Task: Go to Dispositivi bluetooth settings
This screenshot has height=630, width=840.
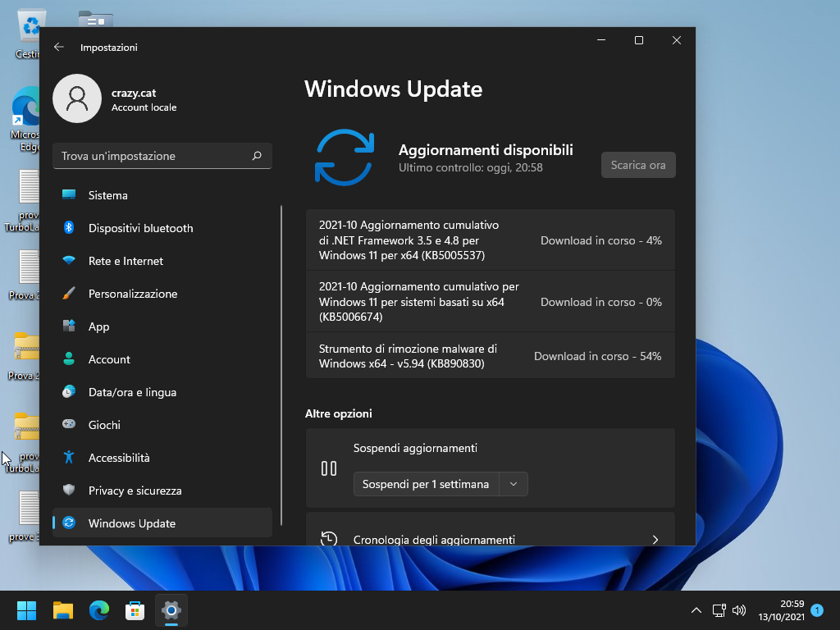Action: [x=162, y=228]
